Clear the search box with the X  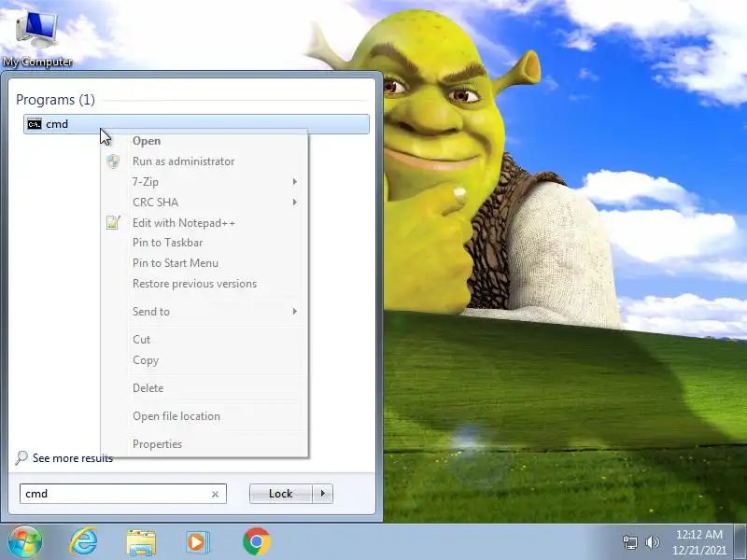[215, 495]
